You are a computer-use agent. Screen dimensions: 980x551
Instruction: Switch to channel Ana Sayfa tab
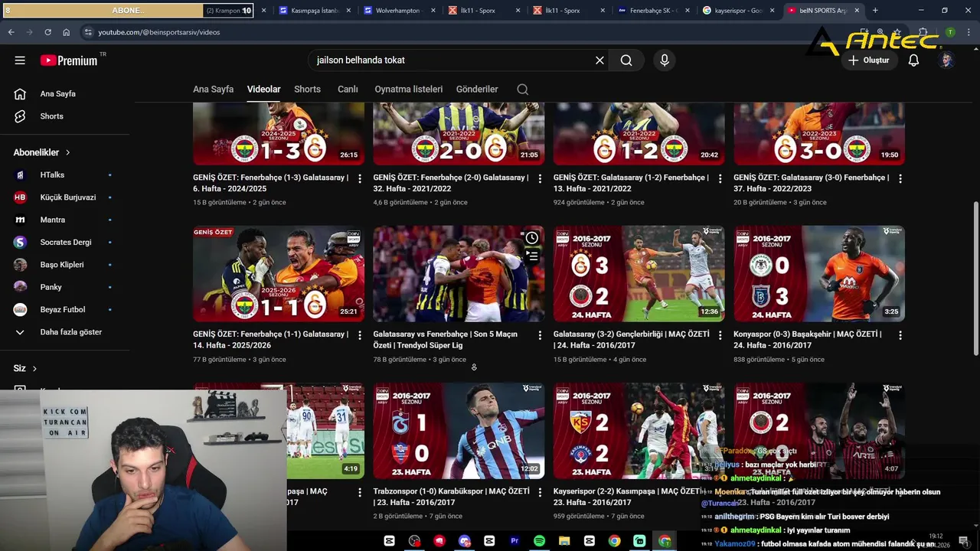point(213,90)
